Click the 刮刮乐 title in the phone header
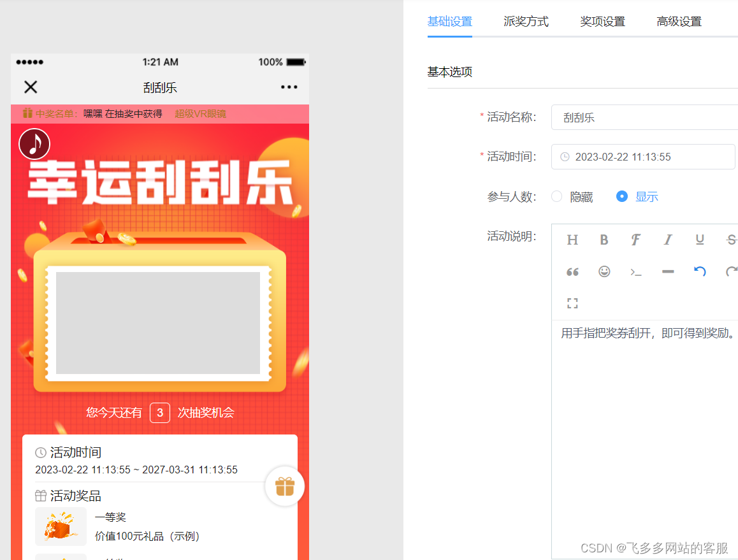Viewport: 738px width, 560px height. [160, 87]
